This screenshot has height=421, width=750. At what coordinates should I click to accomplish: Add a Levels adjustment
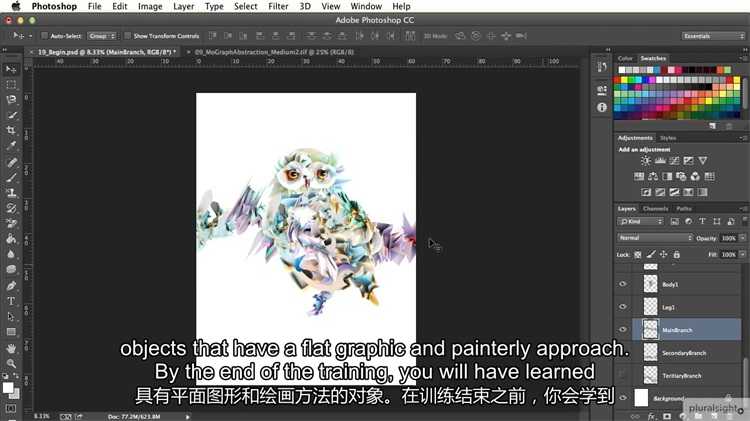pyautogui.click(x=660, y=161)
